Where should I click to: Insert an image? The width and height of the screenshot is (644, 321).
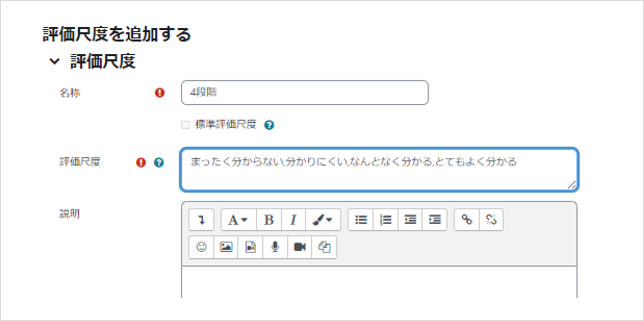(x=226, y=247)
